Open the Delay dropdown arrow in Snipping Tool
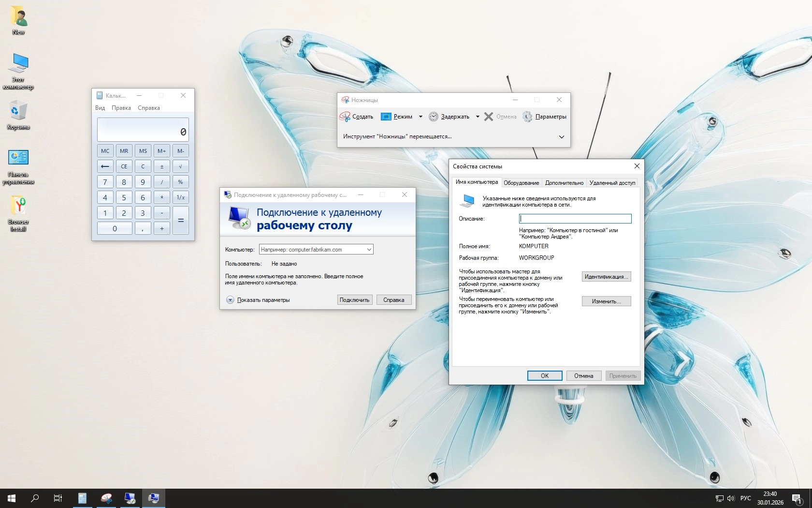 478,117
